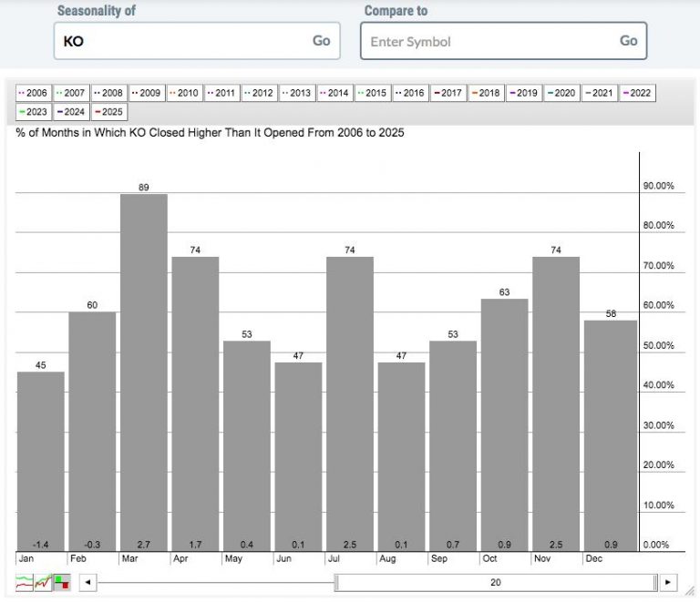The image size is (700, 602).
Task: Toggle the 2020 year series
Action: click(x=562, y=93)
